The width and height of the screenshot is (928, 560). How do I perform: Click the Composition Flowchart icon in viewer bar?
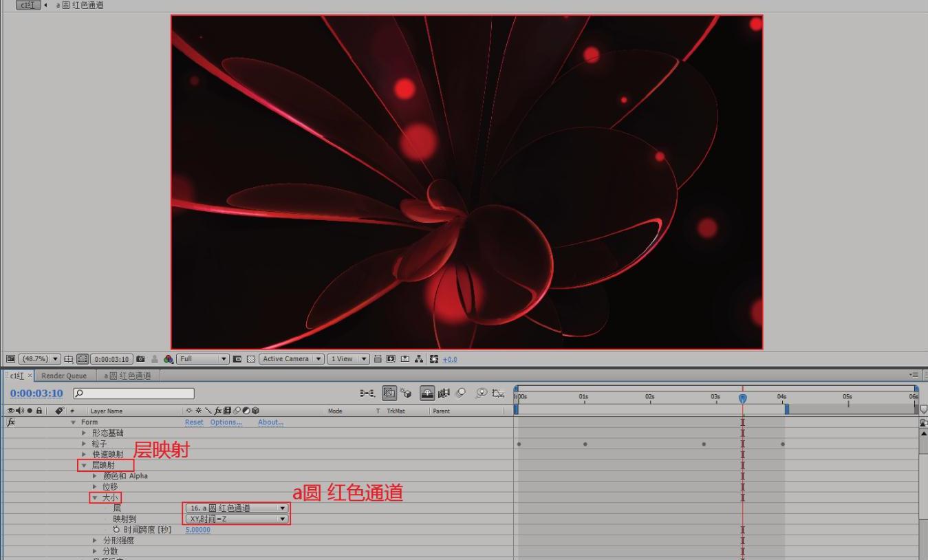click(x=419, y=359)
